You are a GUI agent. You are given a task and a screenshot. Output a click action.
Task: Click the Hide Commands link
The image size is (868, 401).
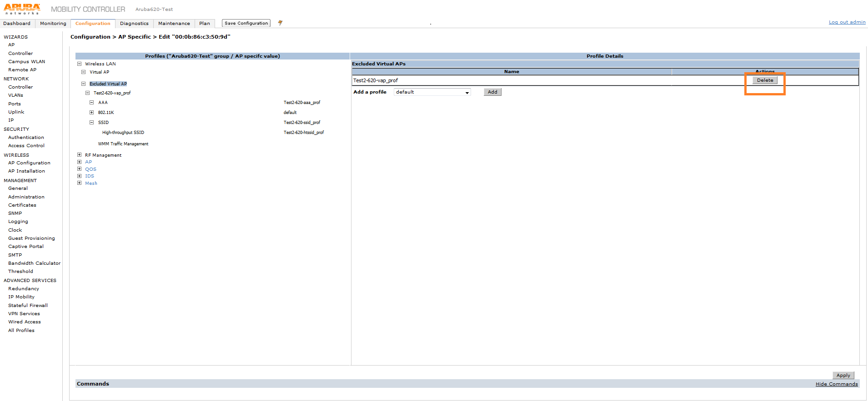click(836, 384)
